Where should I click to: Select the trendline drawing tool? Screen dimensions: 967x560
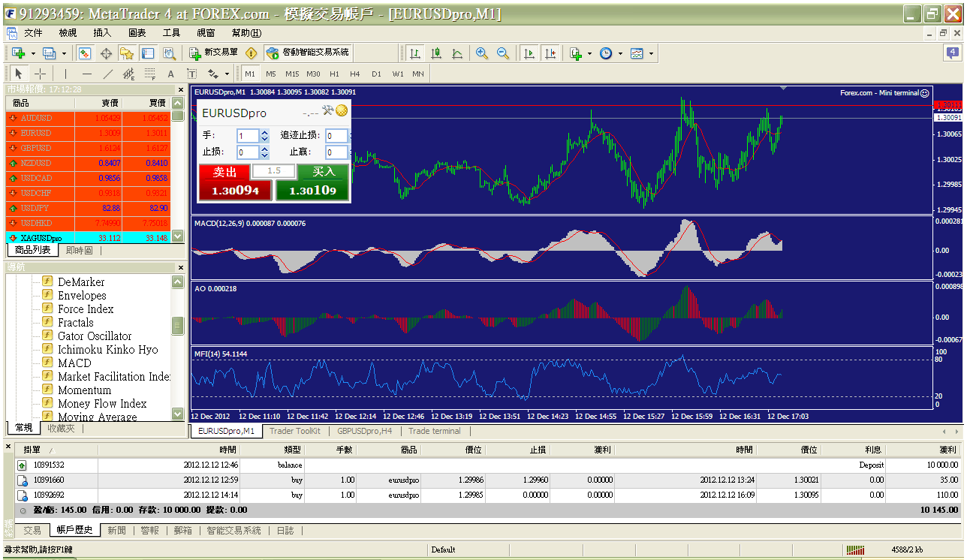(108, 74)
